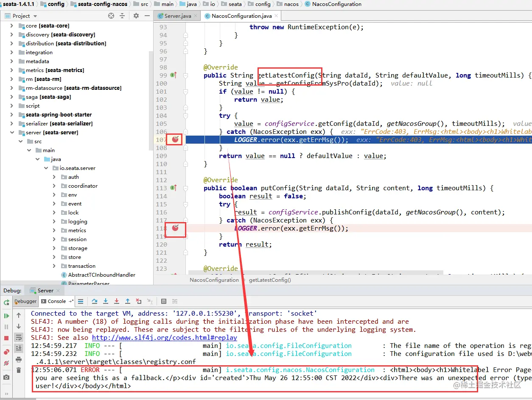Drop the current frame

tap(139, 301)
